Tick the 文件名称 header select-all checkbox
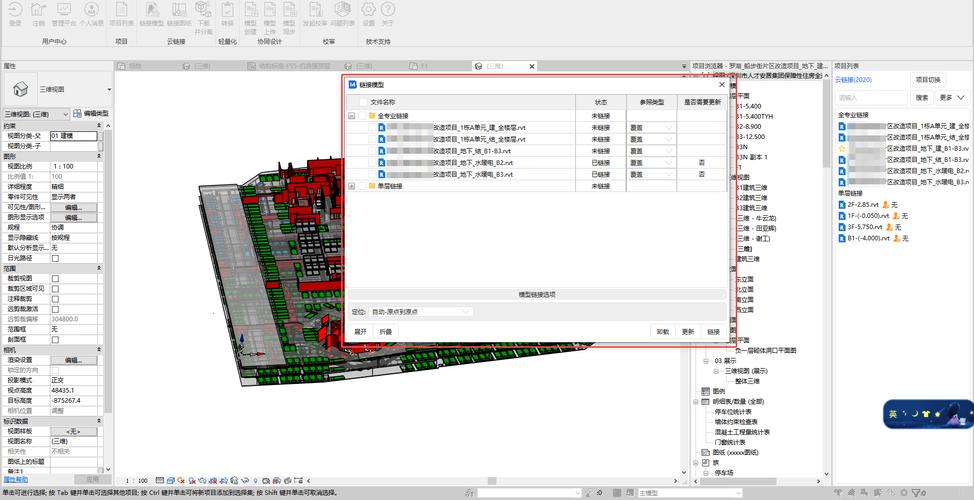The height and width of the screenshot is (500, 974). pyautogui.click(x=362, y=102)
